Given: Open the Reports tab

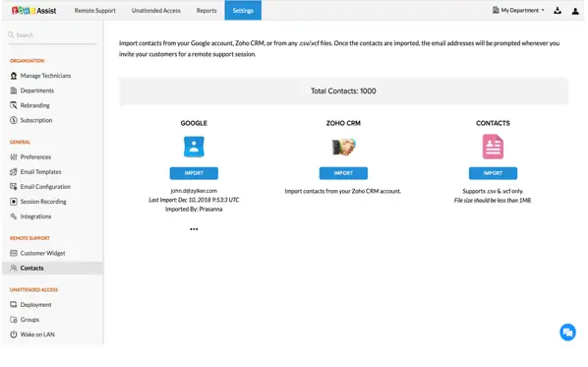Looking at the screenshot, I should click(x=206, y=11).
